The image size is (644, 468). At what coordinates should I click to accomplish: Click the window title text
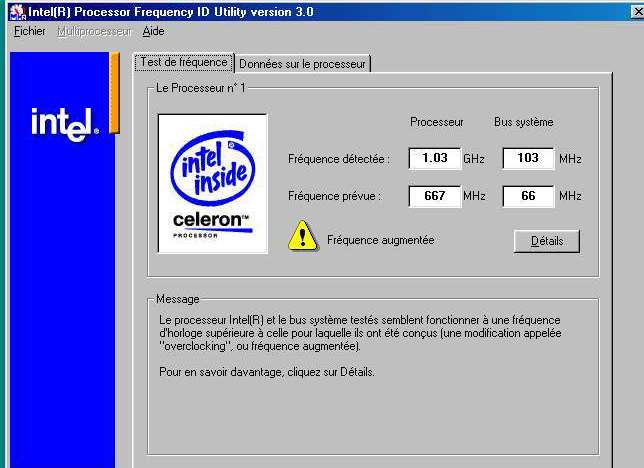[171, 12]
